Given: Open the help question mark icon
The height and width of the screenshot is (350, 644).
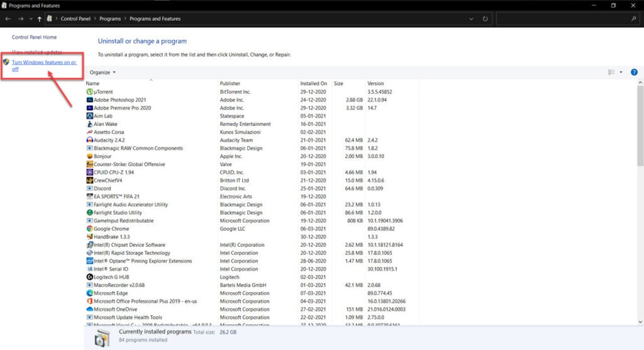Looking at the screenshot, I should [634, 72].
